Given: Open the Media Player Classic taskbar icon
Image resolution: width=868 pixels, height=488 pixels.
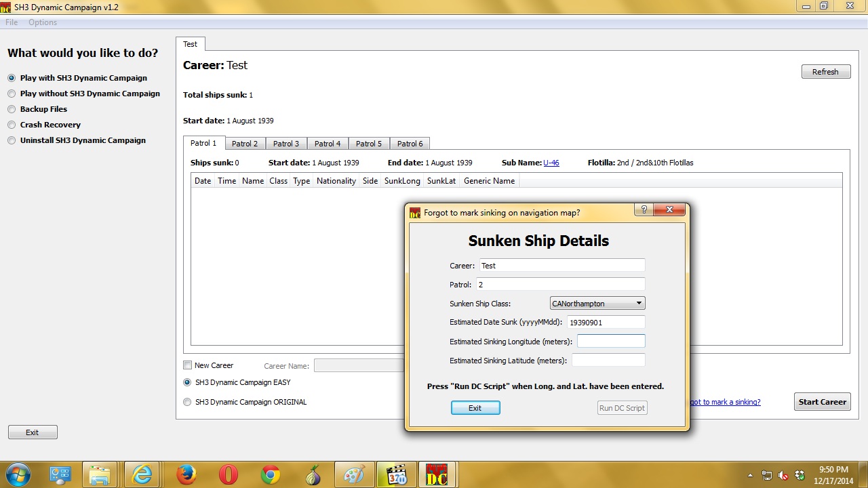Looking at the screenshot, I should pyautogui.click(x=396, y=474).
